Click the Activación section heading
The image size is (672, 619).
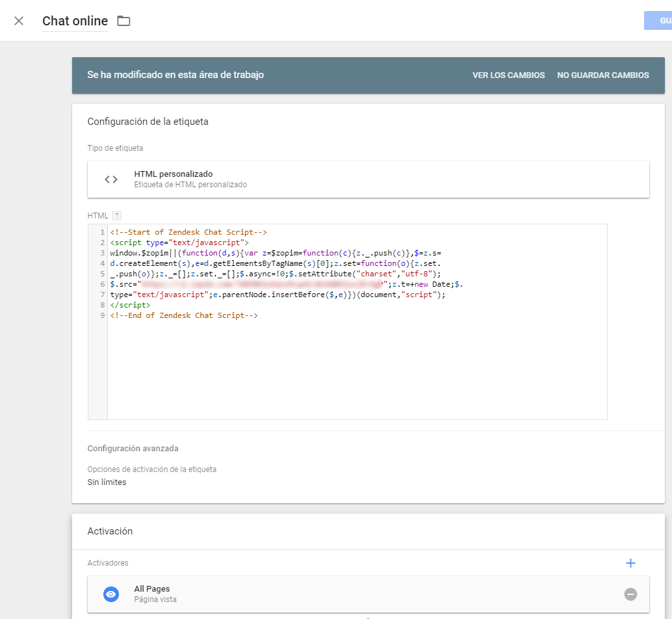[x=110, y=531]
